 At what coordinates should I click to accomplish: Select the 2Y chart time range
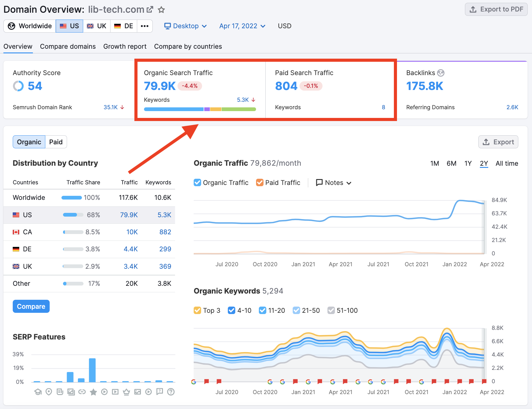point(484,163)
